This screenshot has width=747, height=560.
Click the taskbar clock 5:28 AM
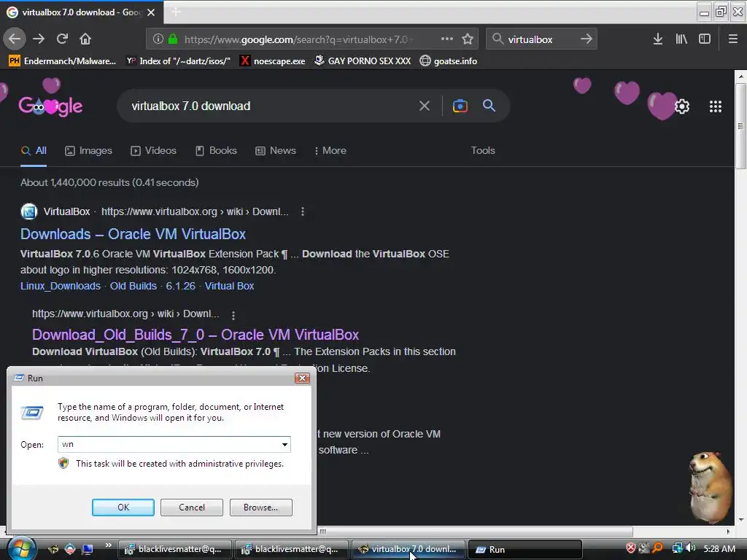719,548
